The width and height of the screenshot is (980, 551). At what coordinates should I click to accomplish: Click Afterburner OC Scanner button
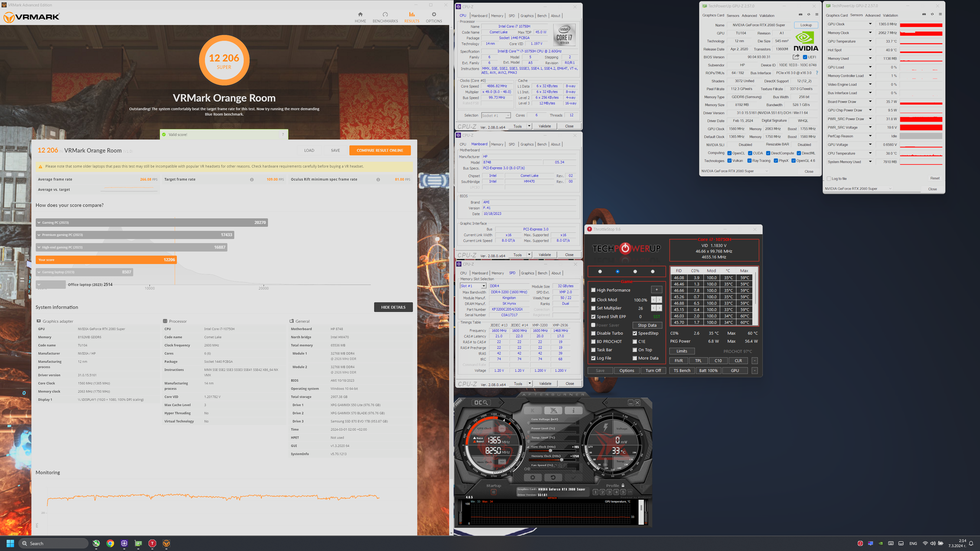coord(481,403)
